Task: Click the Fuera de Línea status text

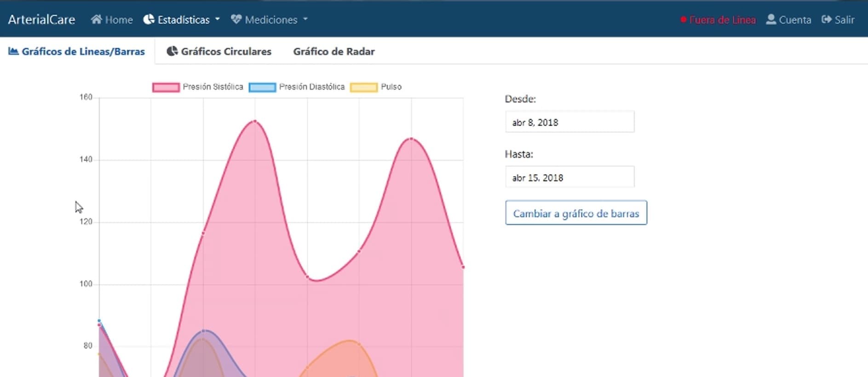Action: (722, 20)
